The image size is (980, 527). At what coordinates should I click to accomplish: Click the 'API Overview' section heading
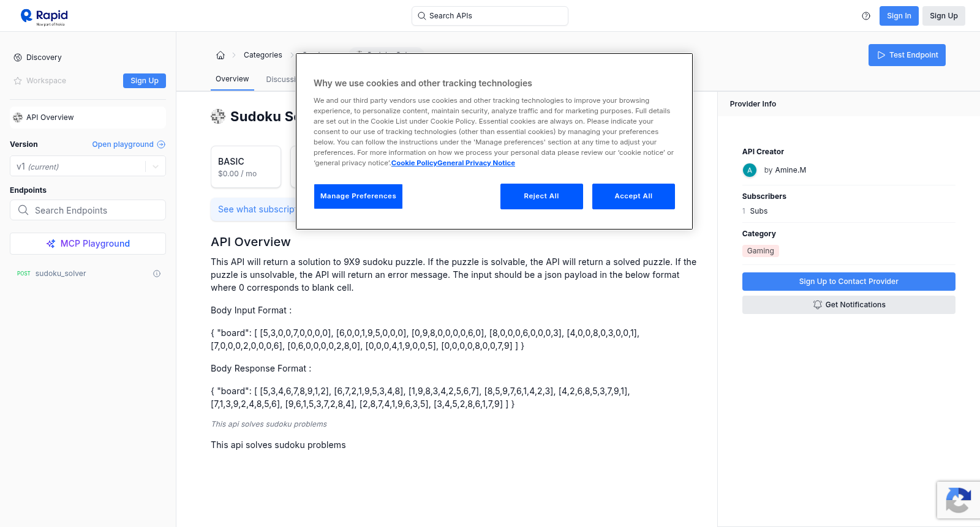click(x=251, y=242)
